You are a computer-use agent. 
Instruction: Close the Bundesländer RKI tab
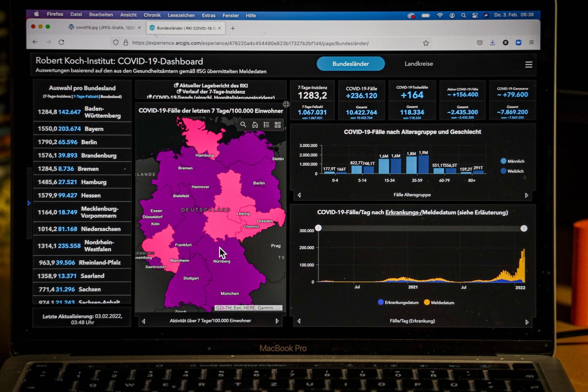point(219,28)
